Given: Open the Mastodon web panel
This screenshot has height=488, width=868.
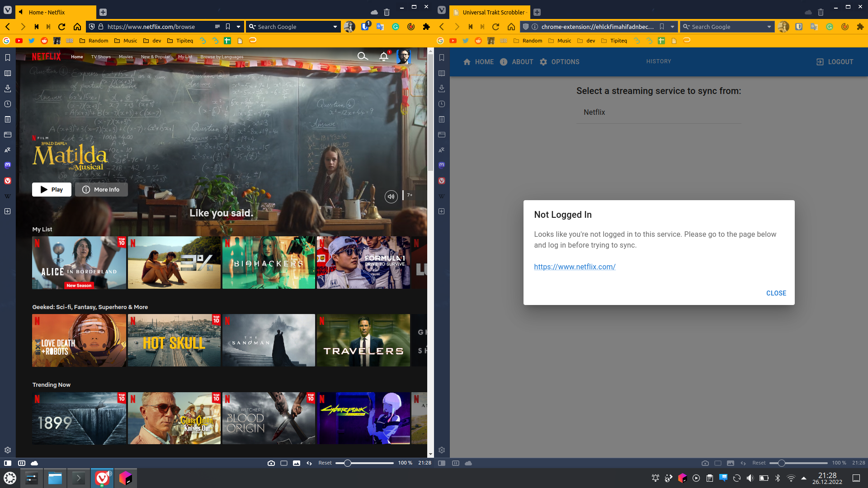Looking at the screenshot, I should (7, 164).
